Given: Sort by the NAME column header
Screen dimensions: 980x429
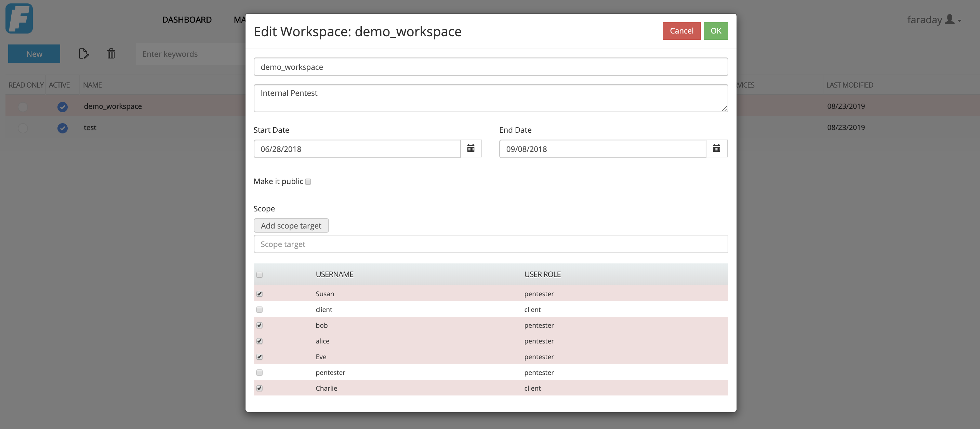Looking at the screenshot, I should tap(92, 85).
